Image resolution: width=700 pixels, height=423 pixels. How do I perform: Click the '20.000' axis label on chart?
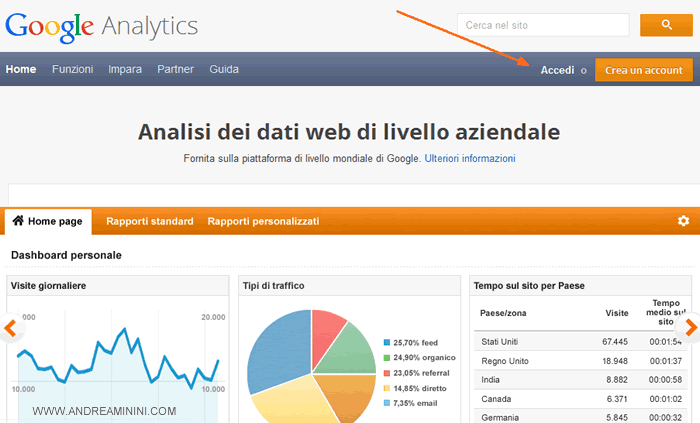point(213,317)
